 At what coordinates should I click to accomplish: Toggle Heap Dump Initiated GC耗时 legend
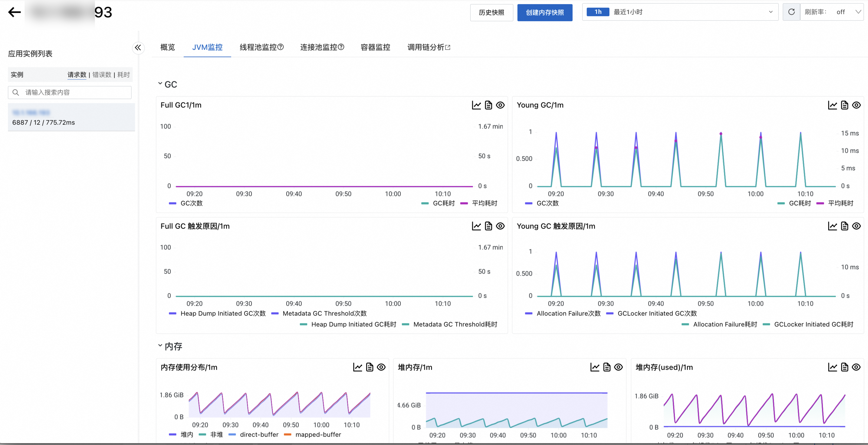click(x=348, y=324)
